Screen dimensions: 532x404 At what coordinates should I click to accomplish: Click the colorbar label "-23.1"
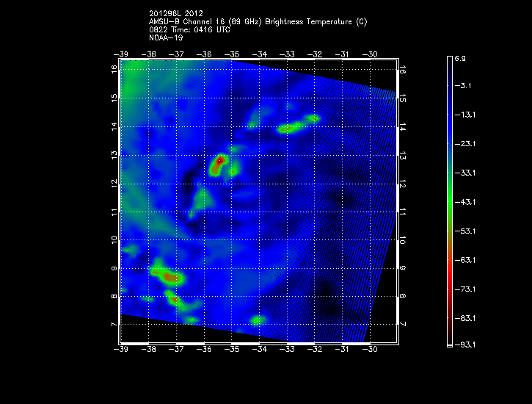464,144
